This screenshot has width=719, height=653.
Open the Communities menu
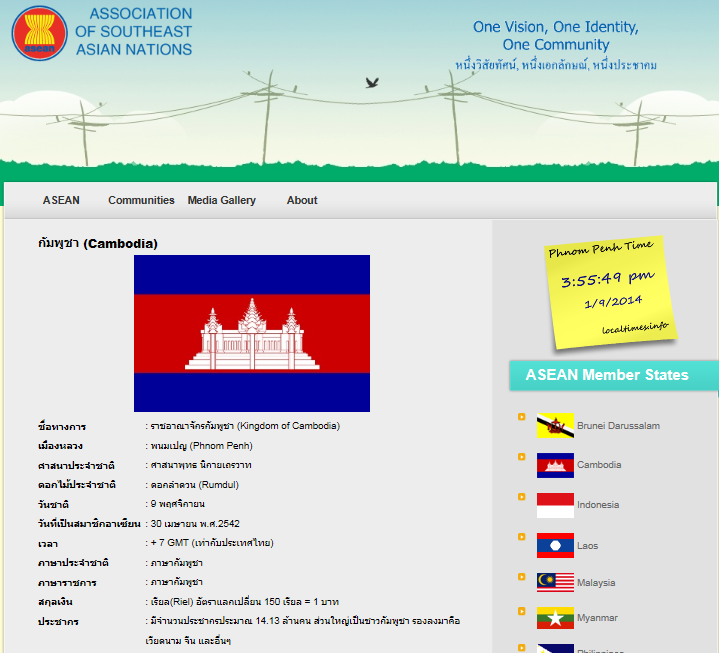pyautogui.click(x=141, y=200)
